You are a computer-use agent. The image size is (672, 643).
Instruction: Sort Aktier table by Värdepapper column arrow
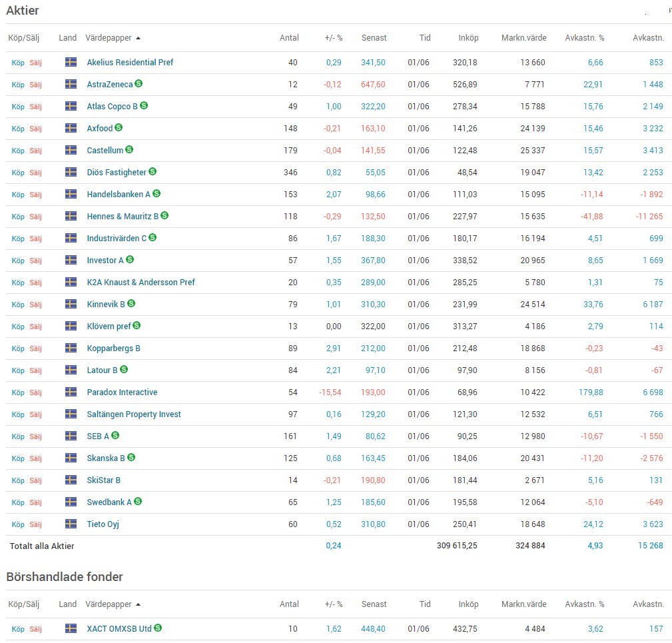138,38
